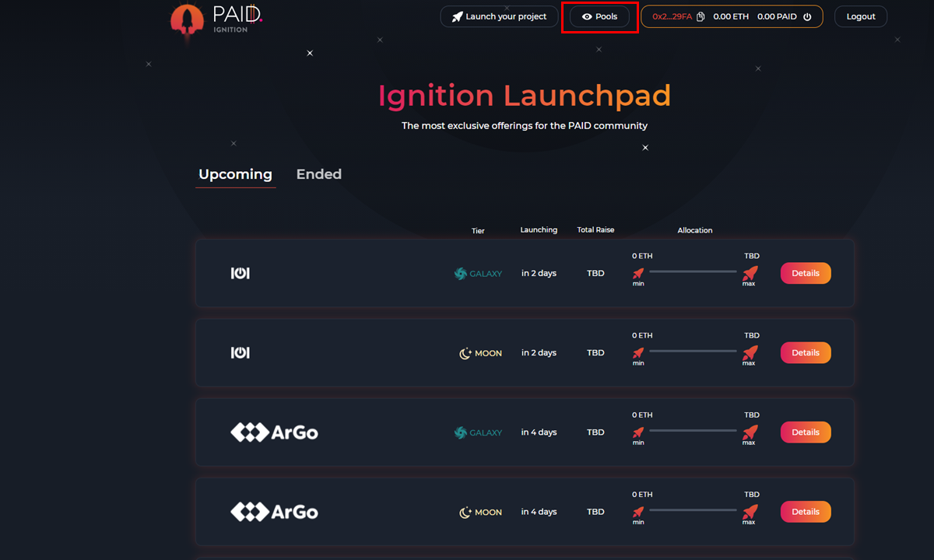This screenshot has height=560, width=934.
Task: Click max rocket icon in ArGo Moon row
Action: click(750, 511)
